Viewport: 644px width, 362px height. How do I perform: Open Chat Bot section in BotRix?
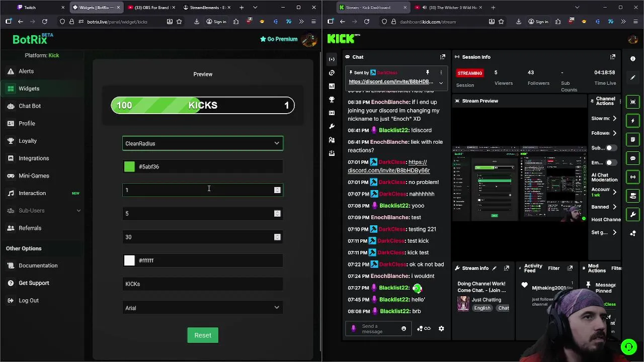(x=30, y=106)
